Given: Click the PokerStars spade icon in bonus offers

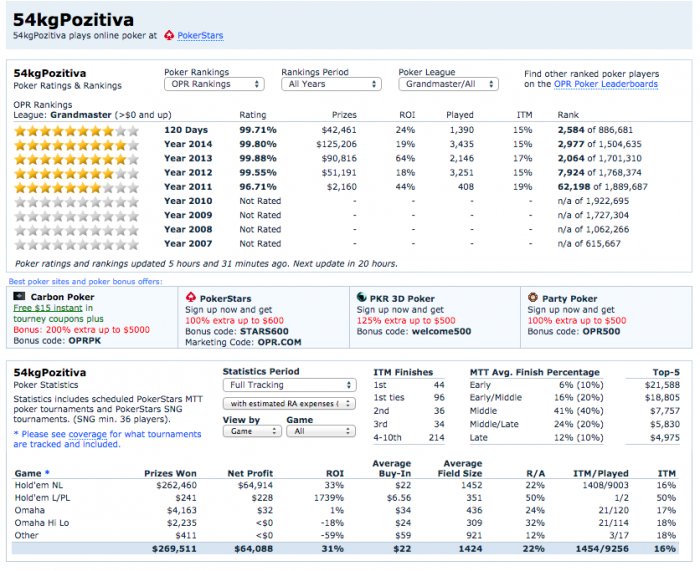Looking at the screenshot, I should click(x=191, y=297).
